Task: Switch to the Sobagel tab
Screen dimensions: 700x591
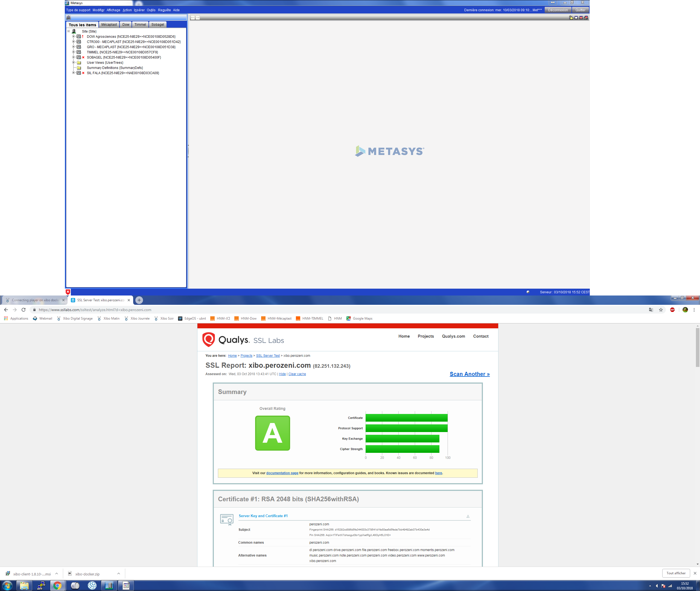Action: (x=158, y=24)
